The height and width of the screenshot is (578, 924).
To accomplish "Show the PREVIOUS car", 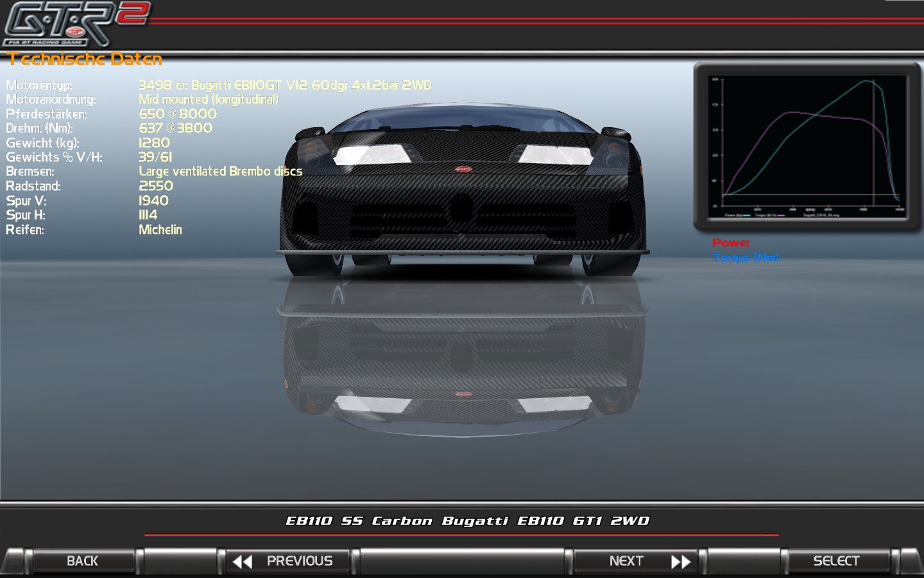I will (x=288, y=561).
